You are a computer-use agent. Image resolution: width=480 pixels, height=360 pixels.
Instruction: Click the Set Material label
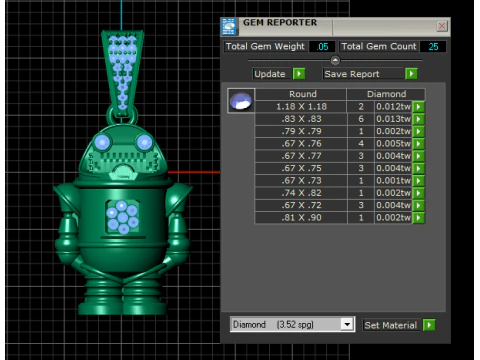click(x=390, y=325)
